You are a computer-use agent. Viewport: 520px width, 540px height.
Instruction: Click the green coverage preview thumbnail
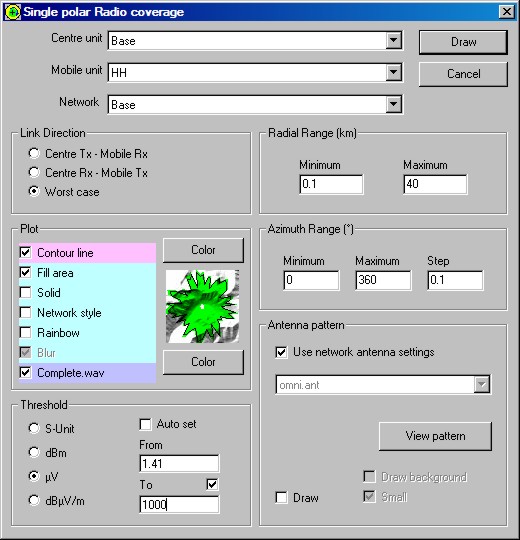(202, 306)
